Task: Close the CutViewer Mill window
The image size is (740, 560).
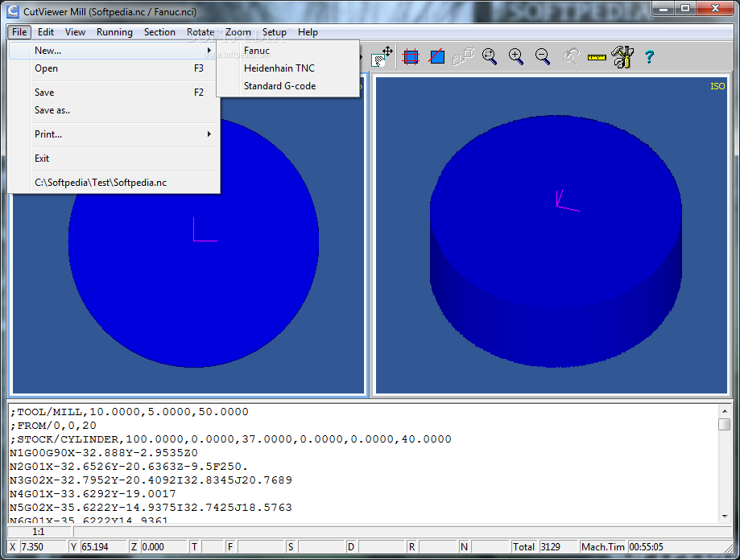Action: pyautogui.click(x=714, y=9)
